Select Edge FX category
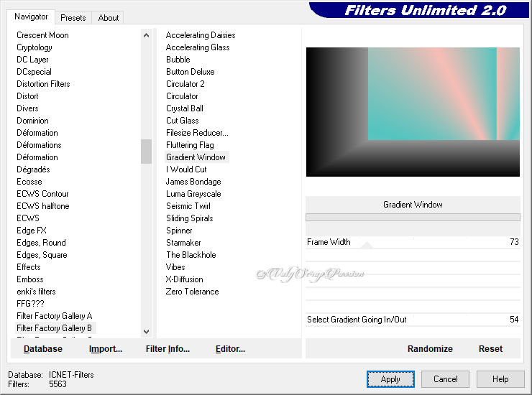 pos(32,231)
